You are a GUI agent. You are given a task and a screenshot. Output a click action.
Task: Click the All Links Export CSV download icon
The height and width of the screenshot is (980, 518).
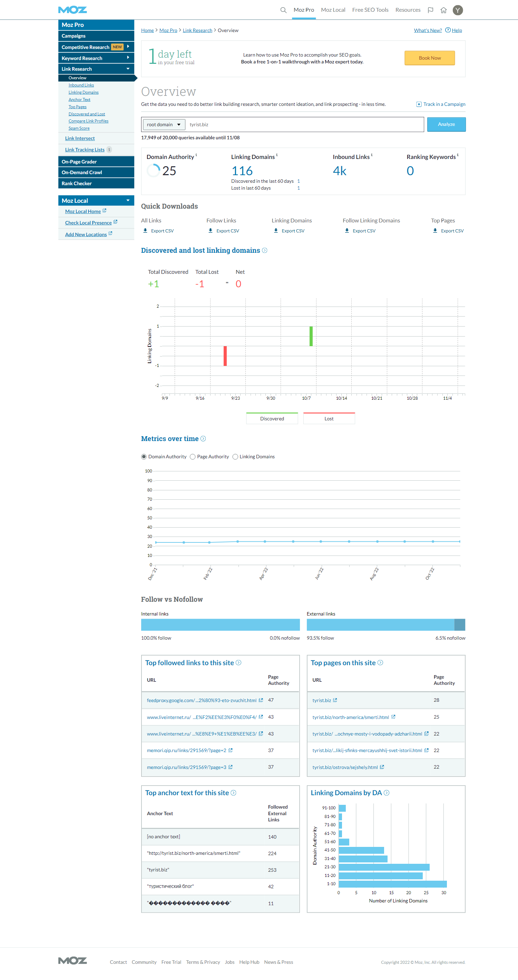click(145, 231)
